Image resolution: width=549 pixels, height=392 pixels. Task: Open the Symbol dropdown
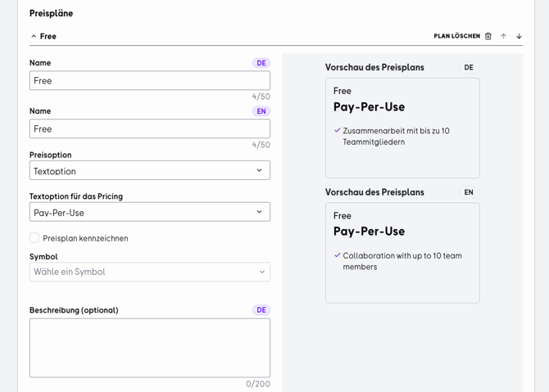pyautogui.click(x=150, y=272)
